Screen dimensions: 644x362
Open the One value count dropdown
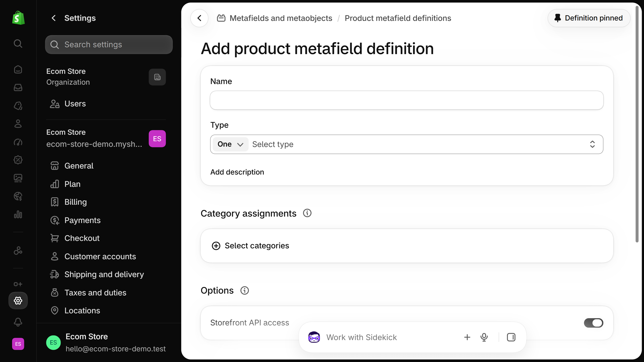(230, 144)
